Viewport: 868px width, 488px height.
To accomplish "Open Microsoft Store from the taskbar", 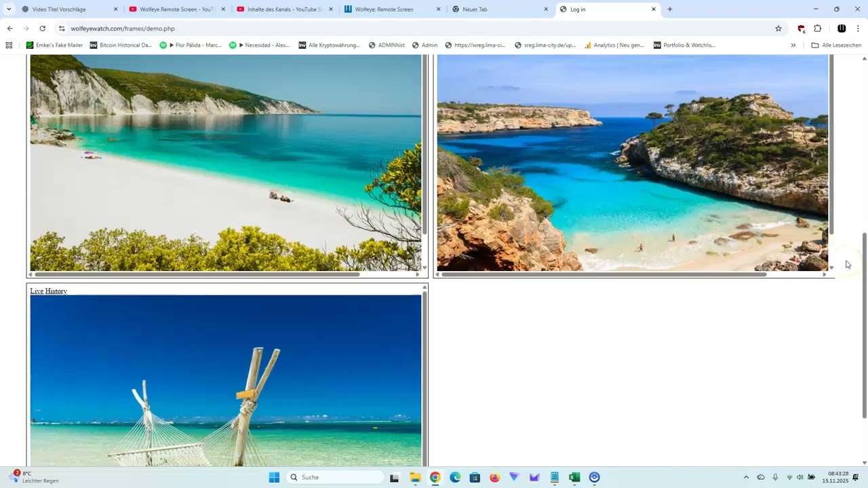I will [x=475, y=477].
